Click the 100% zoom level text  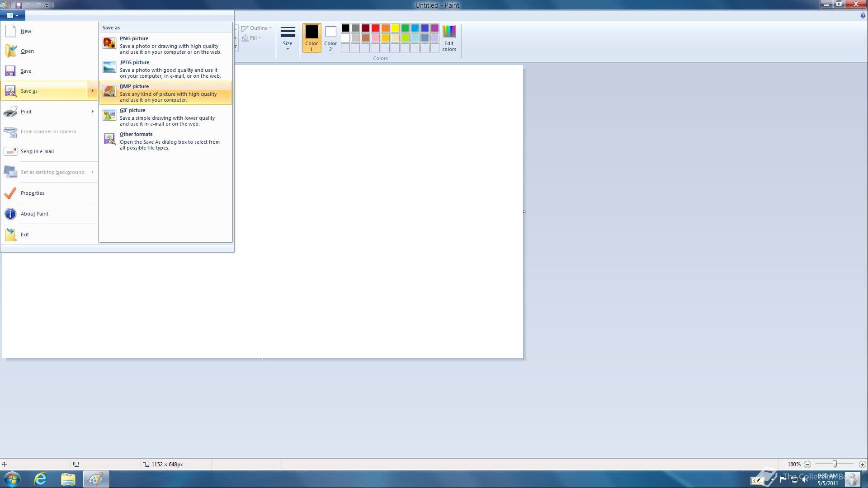click(794, 465)
